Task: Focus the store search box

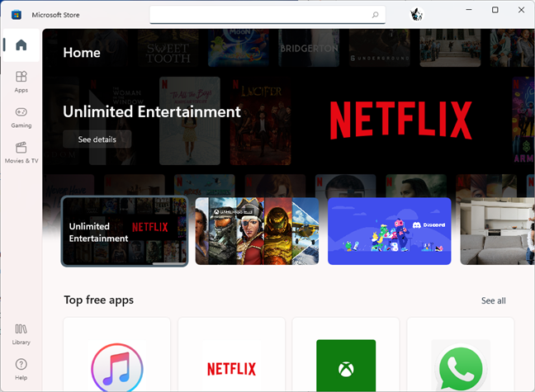Action: pos(267,15)
